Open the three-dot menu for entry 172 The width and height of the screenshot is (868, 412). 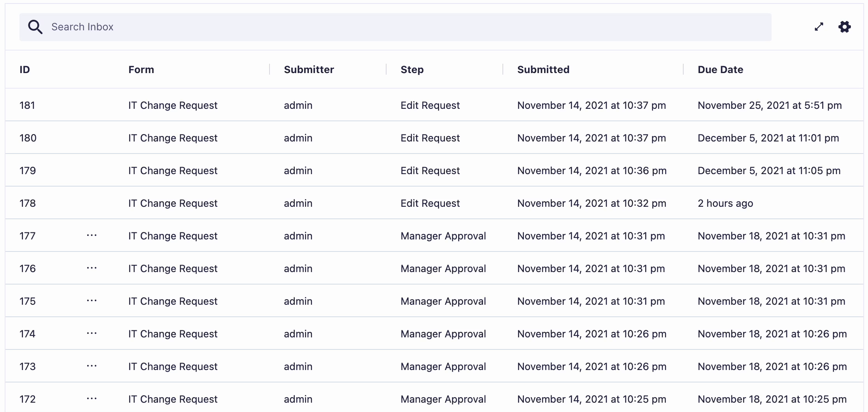pyautogui.click(x=92, y=399)
